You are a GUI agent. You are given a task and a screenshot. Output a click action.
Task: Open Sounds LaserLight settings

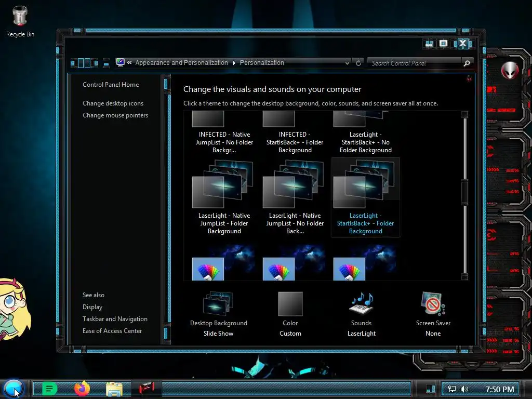pos(362,314)
